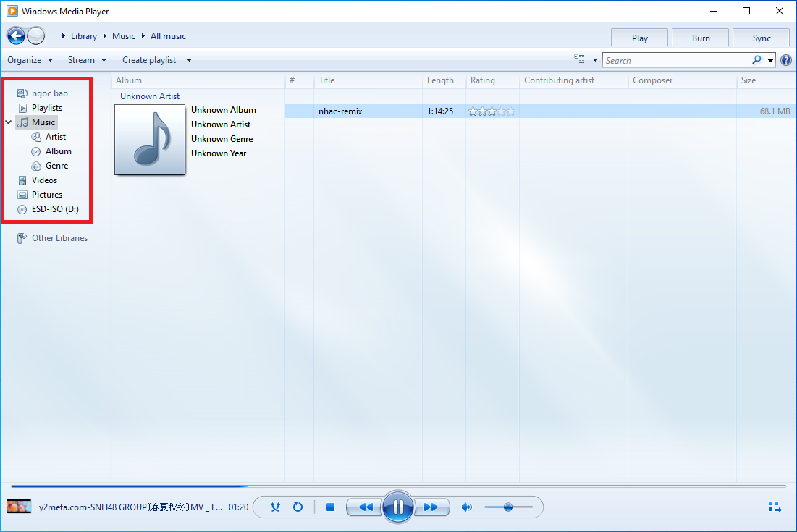Viewport: 797px width, 532px height.
Task: Collapse the Music tree node
Action: click(8, 122)
